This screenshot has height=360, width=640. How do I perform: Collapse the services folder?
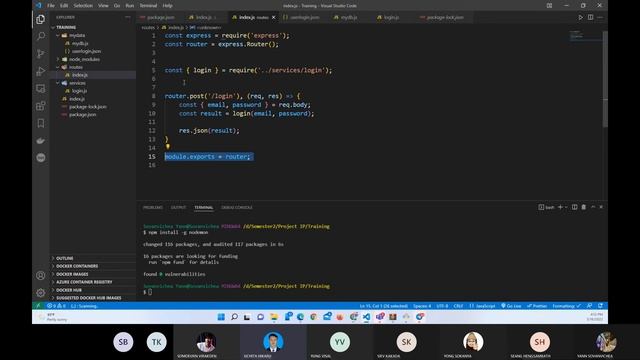(x=77, y=83)
